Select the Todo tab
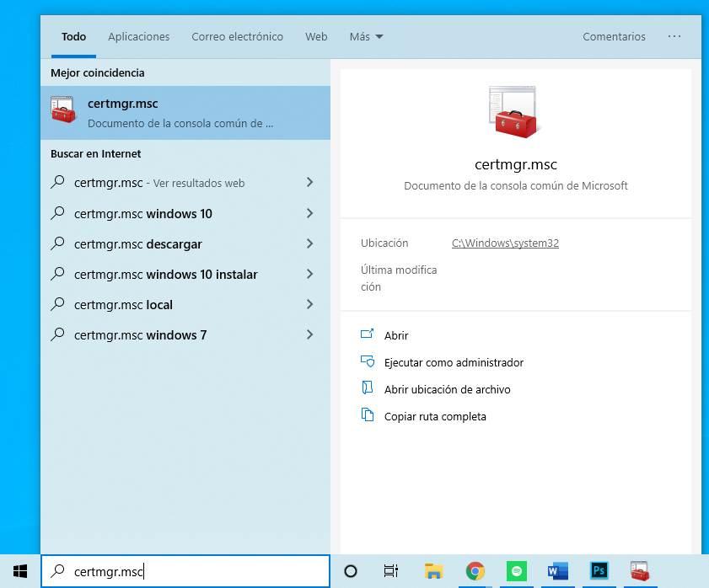Viewport: 709px width, 588px height. [73, 36]
